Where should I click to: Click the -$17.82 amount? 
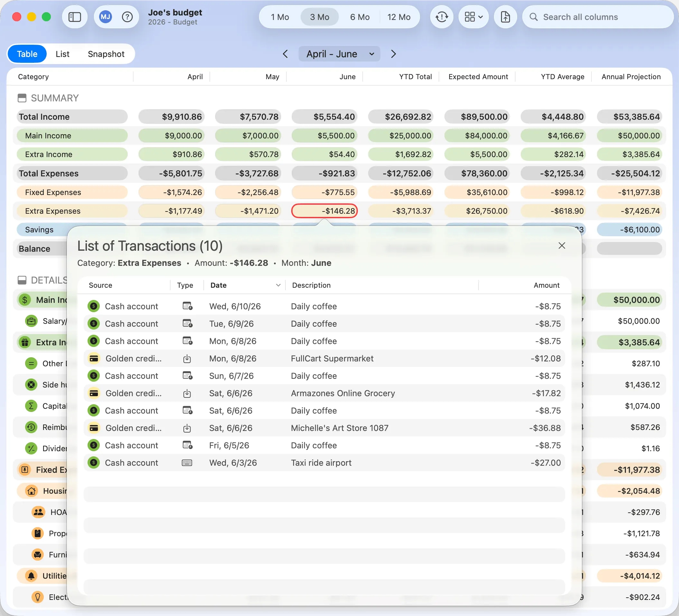click(x=546, y=393)
